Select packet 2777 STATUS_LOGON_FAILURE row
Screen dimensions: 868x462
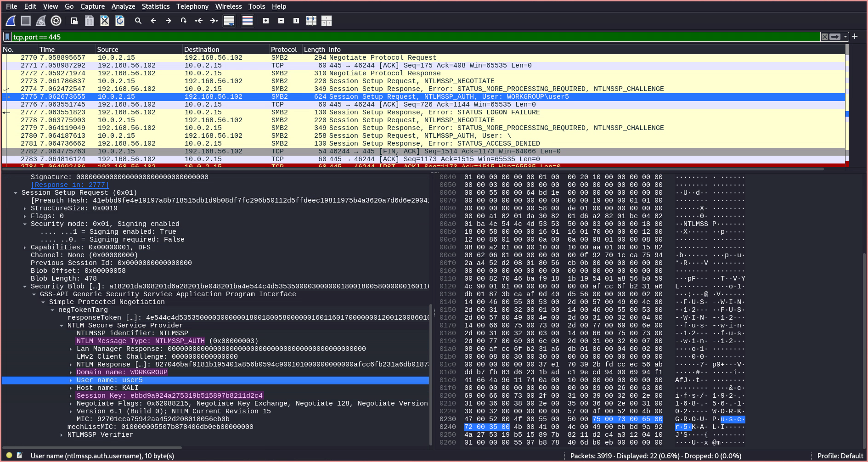click(423, 113)
